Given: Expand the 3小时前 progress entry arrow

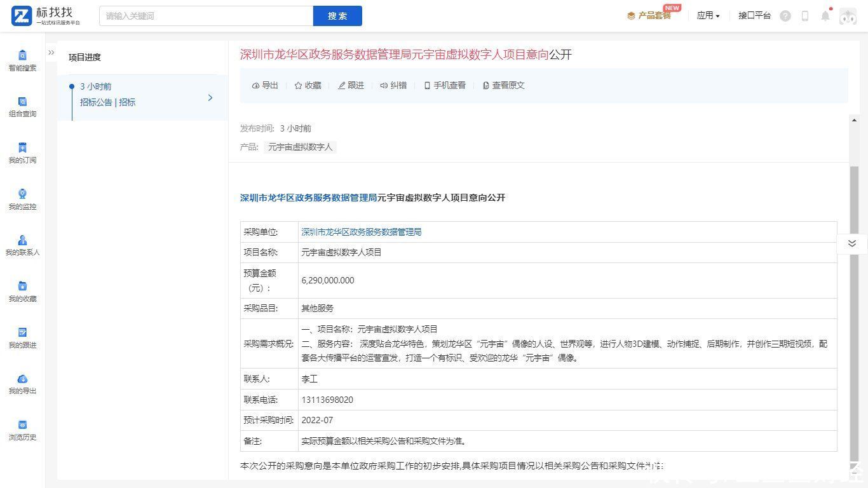Looking at the screenshot, I should [x=210, y=98].
